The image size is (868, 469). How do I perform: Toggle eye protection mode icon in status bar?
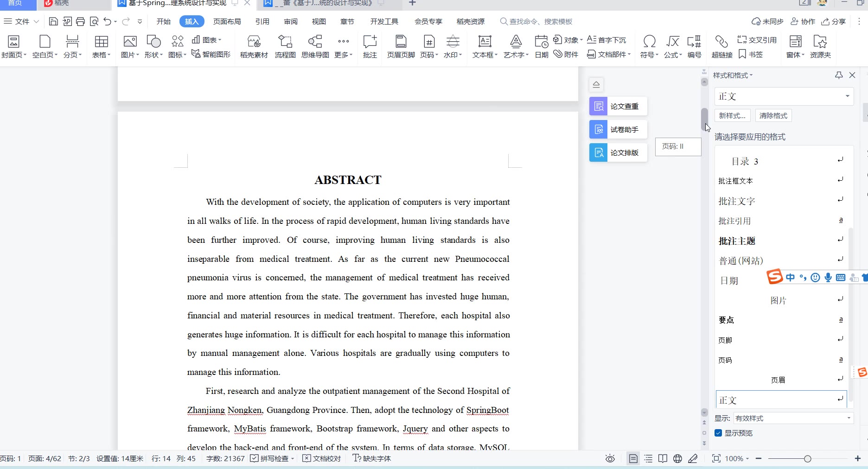[x=610, y=458]
